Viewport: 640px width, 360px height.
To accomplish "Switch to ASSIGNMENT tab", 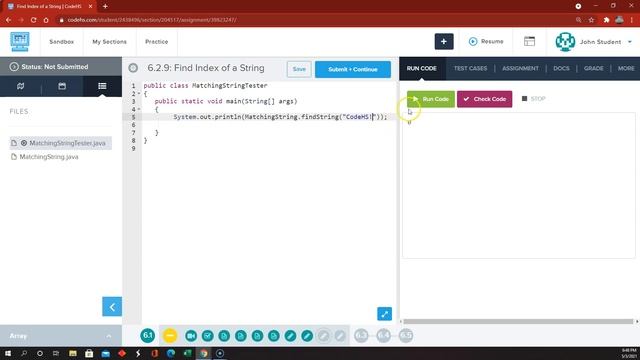I will 520,68.
